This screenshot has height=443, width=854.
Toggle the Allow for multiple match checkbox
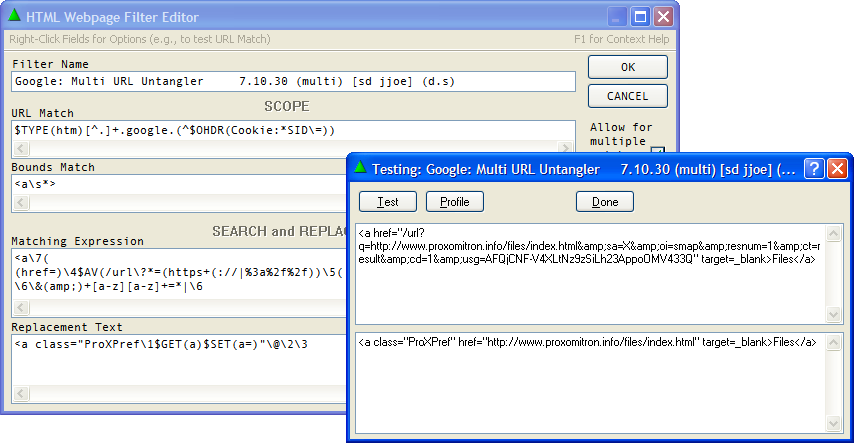[x=657, y=151]
